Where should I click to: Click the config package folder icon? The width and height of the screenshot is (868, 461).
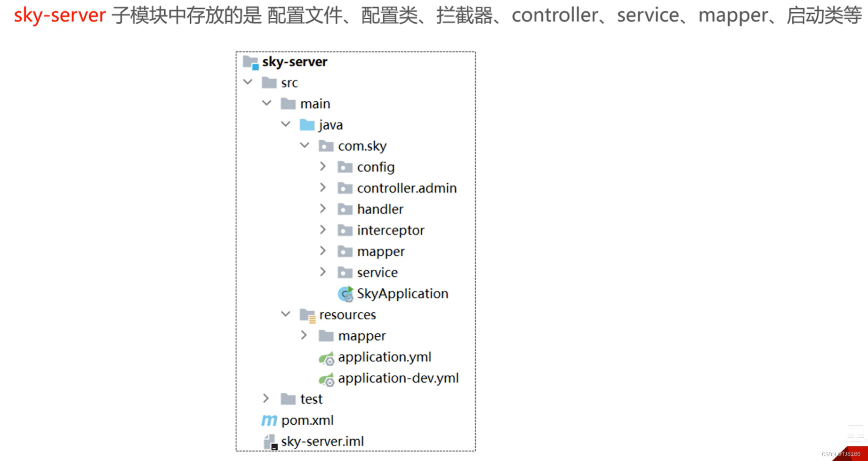[x=346, y=167]
